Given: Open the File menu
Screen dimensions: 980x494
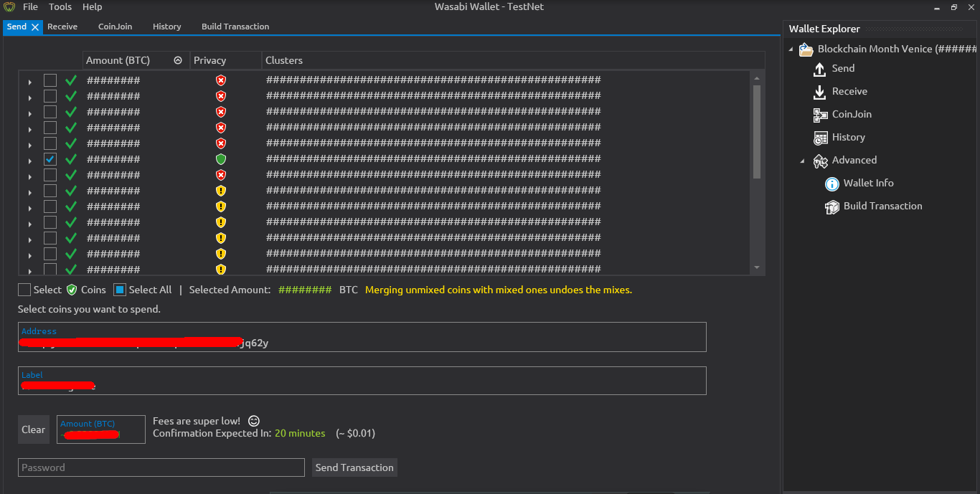Looking at the screenshot, I should (x=30, y=7).
